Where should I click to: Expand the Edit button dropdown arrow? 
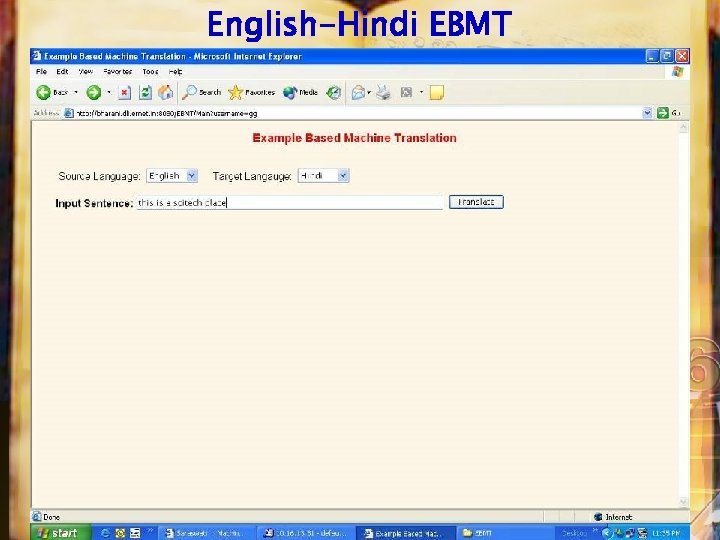point(421,92)
